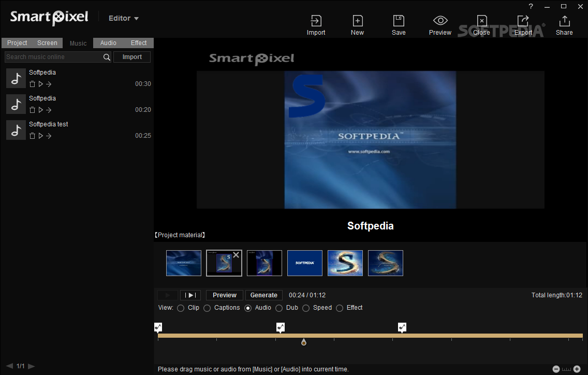Add the 00:20 Softpedia track to timeline
Screen dimensions: 588x375
click(49, 110)
